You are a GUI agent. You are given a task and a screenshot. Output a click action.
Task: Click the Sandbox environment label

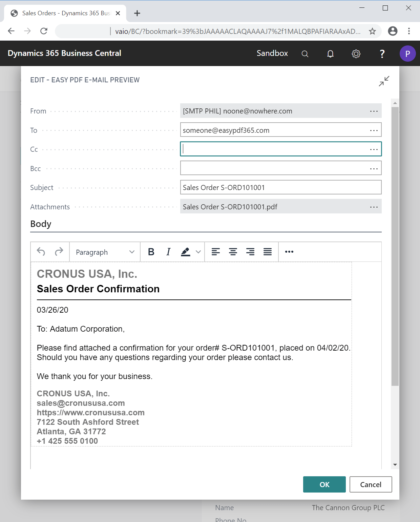272,54
